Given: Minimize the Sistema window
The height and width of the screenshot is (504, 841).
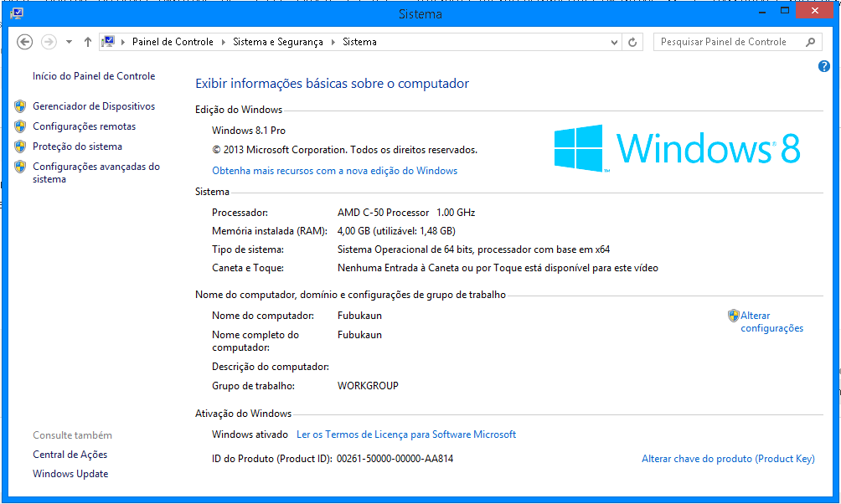Looking at the screenshot, I should coord(762,11).
